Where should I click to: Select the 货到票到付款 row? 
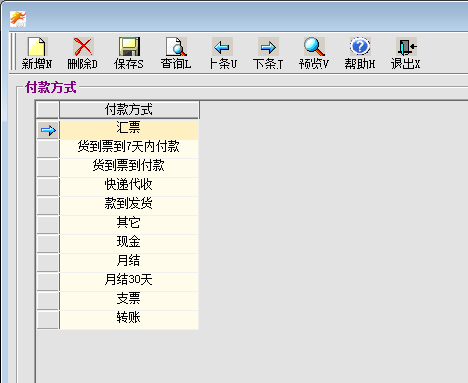click(129, 168)
